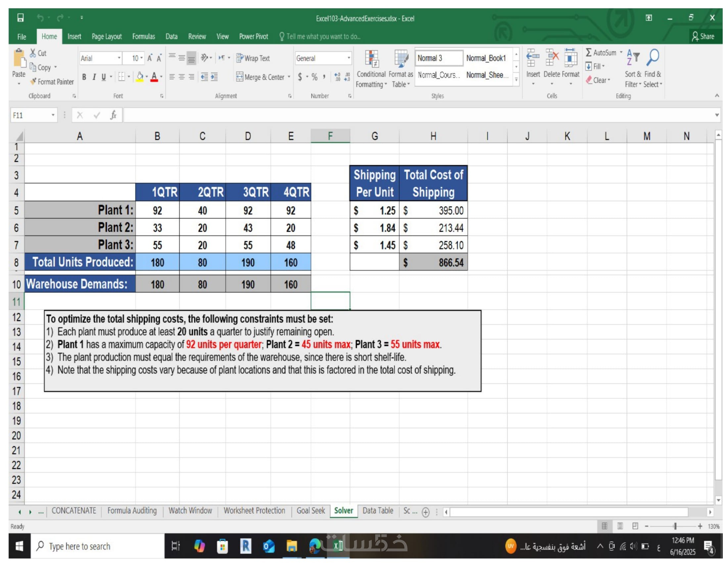Toggle Wrap Text on
The image size is (728, 563).
(x=253, y=58)
